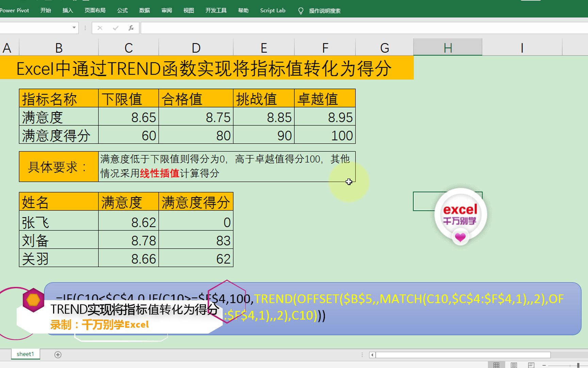Select the score cell showing 80

pos(196,135)
